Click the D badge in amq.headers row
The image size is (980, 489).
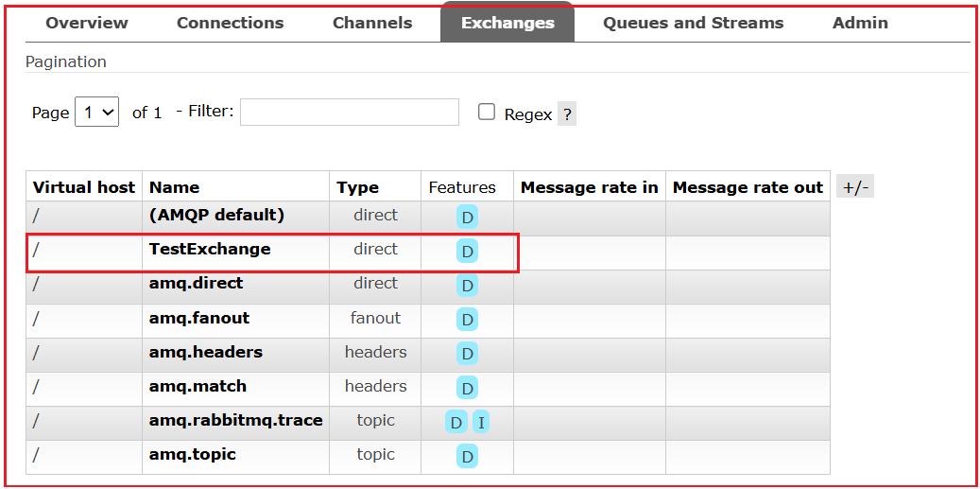point(467,354)
